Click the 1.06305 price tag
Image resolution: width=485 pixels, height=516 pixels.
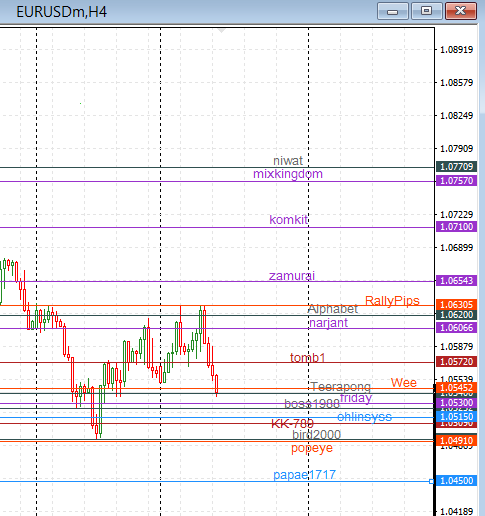[x=456, y=304]
